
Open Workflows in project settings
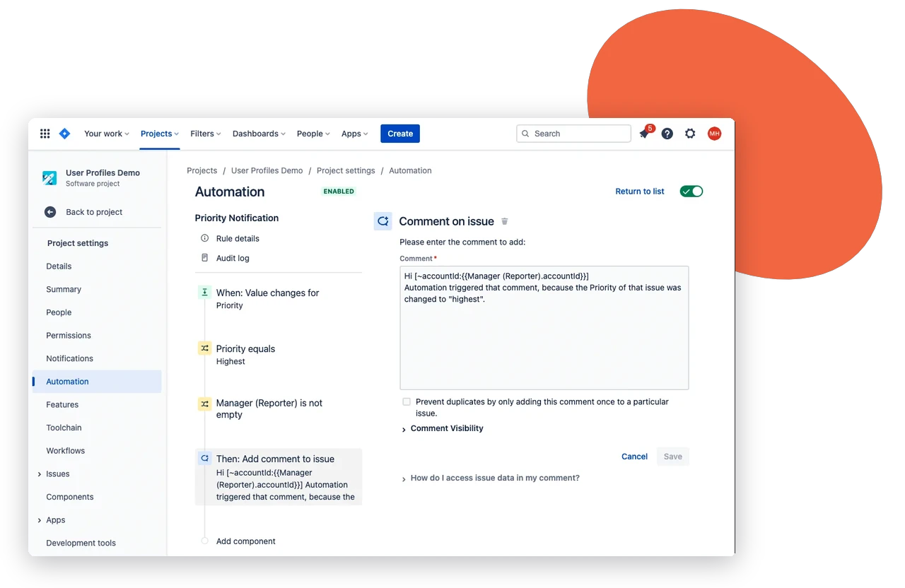pos(66,451)
